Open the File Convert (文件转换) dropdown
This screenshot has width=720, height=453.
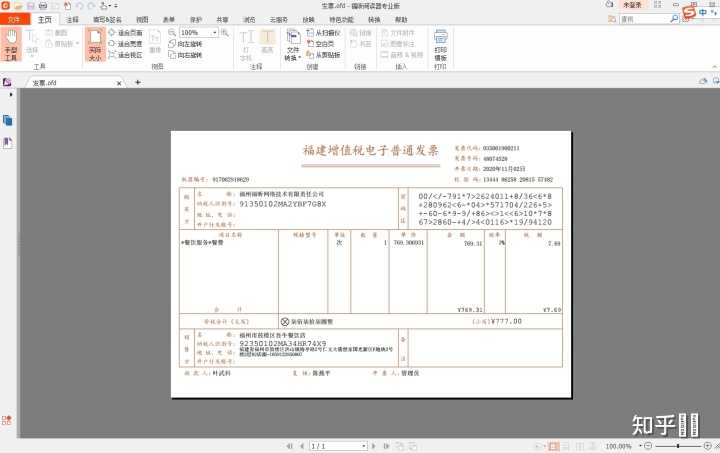pos(292,45)
